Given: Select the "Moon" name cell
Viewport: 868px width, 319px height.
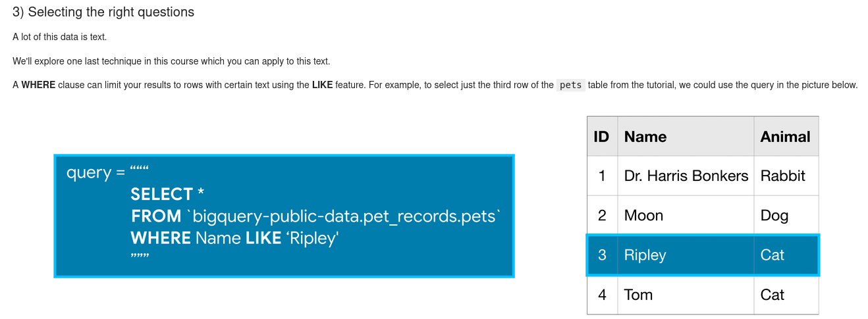Looking at the screenshot, I should [643, 216].
